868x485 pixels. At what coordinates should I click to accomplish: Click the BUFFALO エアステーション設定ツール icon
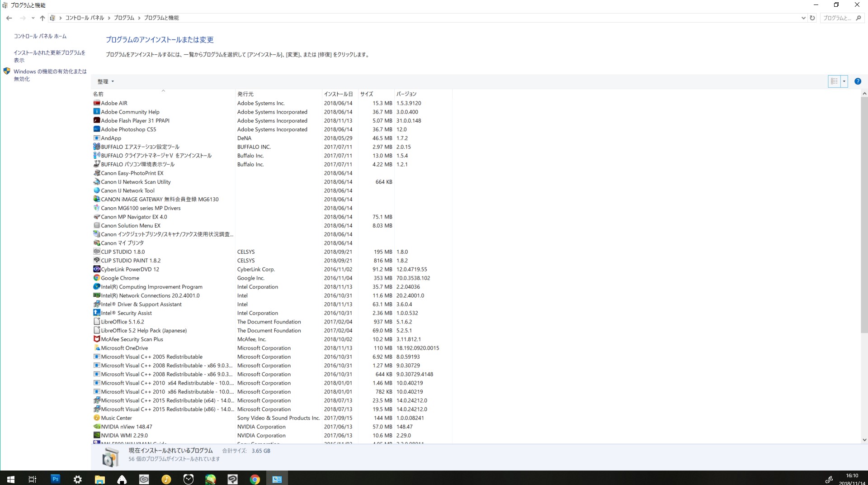[x=96, y=147]
